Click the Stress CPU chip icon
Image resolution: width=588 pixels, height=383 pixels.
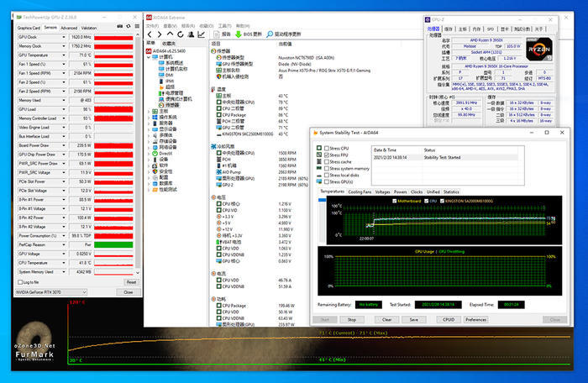click(x=319, y=148)
